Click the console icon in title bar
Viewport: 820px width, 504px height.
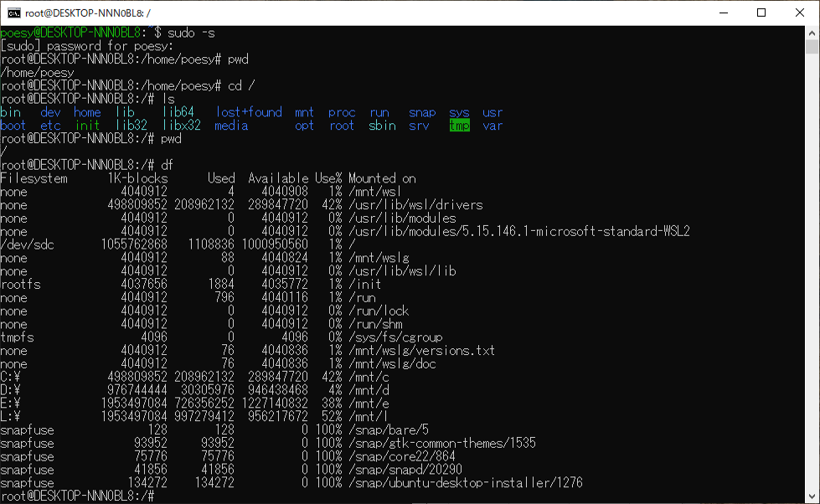tap(14, 13)
